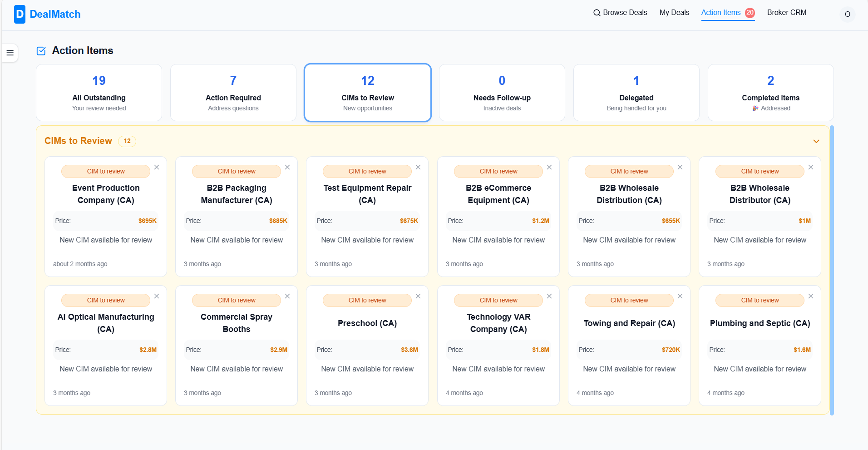The image size is (868, 450).
Task: Click the search icon beside Browse Deals
Action: [x=597, y=13]
